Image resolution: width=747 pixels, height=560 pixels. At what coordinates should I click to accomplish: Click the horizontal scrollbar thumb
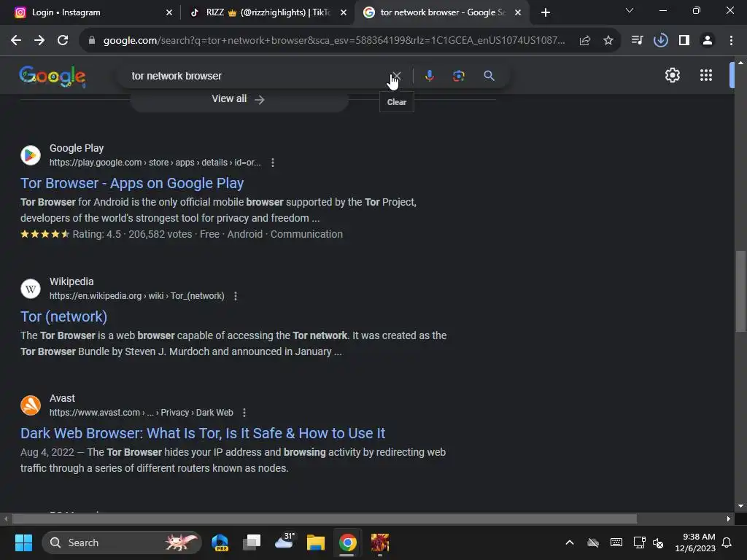(325, 518)
